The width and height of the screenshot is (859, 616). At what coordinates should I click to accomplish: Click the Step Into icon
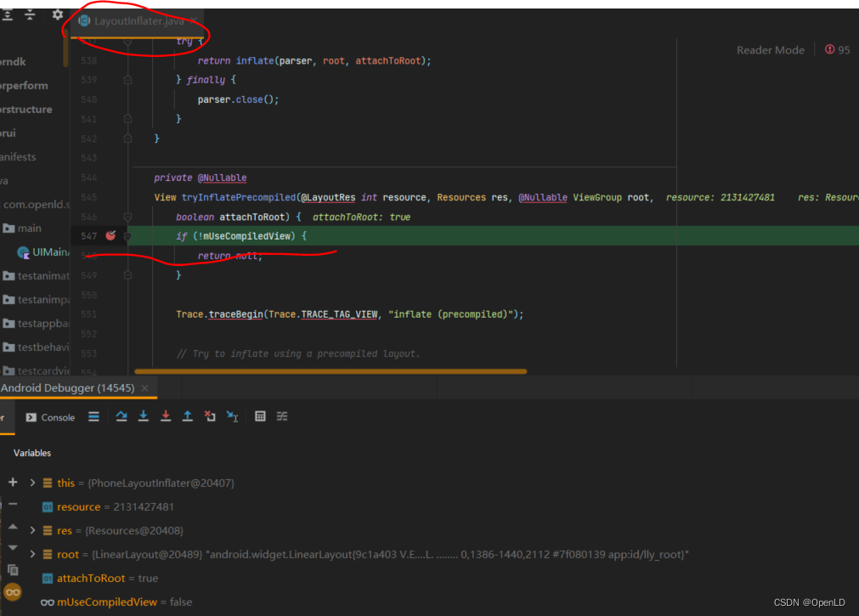(144, 416)
